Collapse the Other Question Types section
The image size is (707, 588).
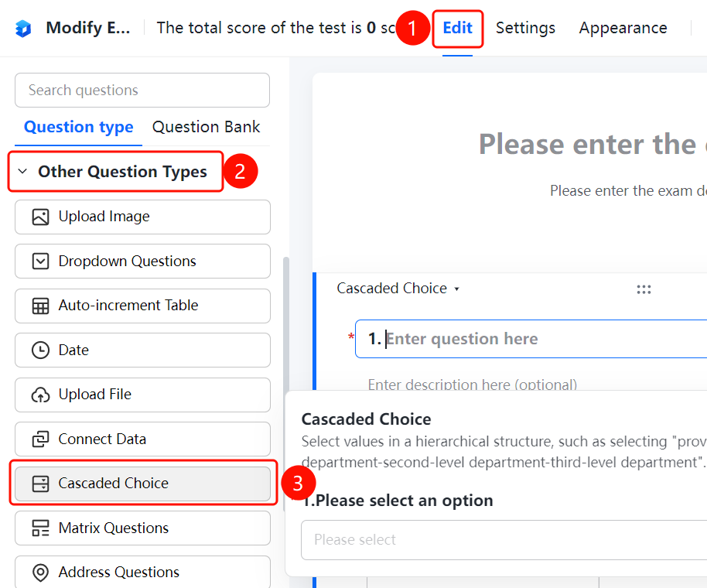tap(22, 171)
